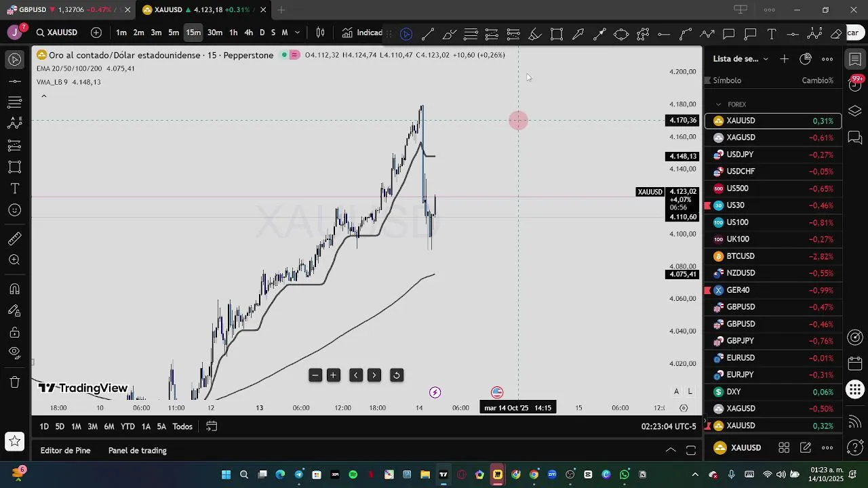The height and width of the screenshot is (488, 868).
Task: Select the 1m timeframe
Action: point(121,33)
